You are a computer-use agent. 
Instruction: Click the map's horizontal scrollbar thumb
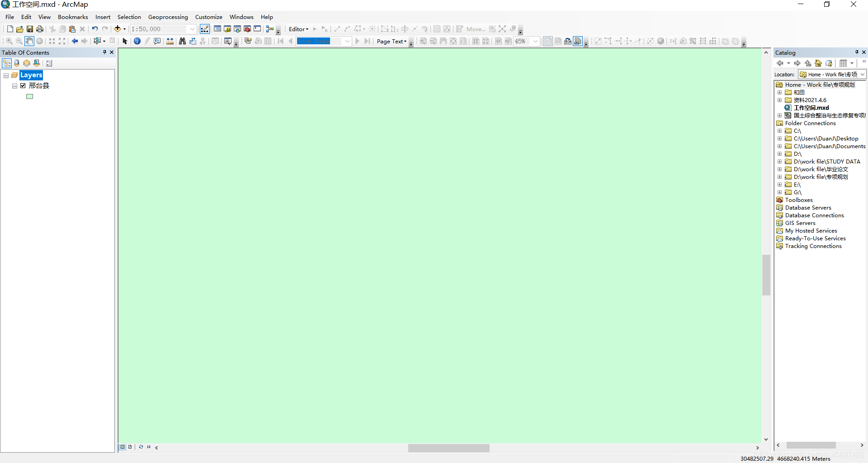pyautogui.click(x=448, y=448)
